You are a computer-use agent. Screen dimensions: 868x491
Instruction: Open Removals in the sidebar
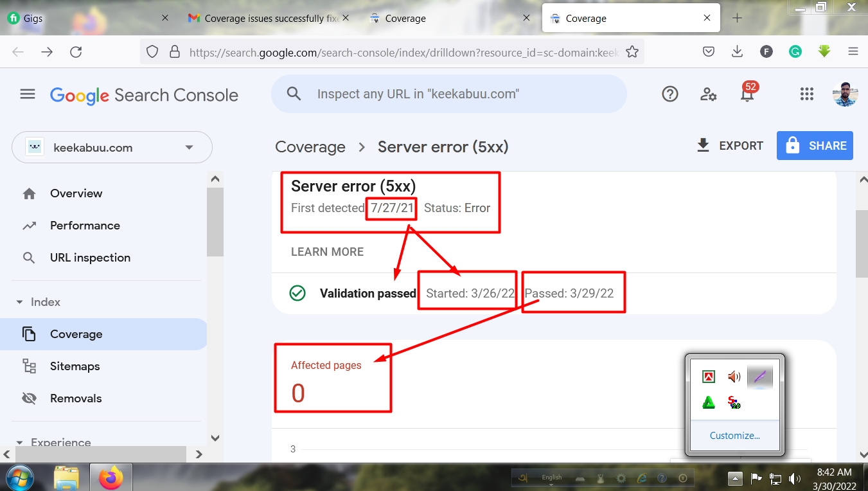click(76, 398)
